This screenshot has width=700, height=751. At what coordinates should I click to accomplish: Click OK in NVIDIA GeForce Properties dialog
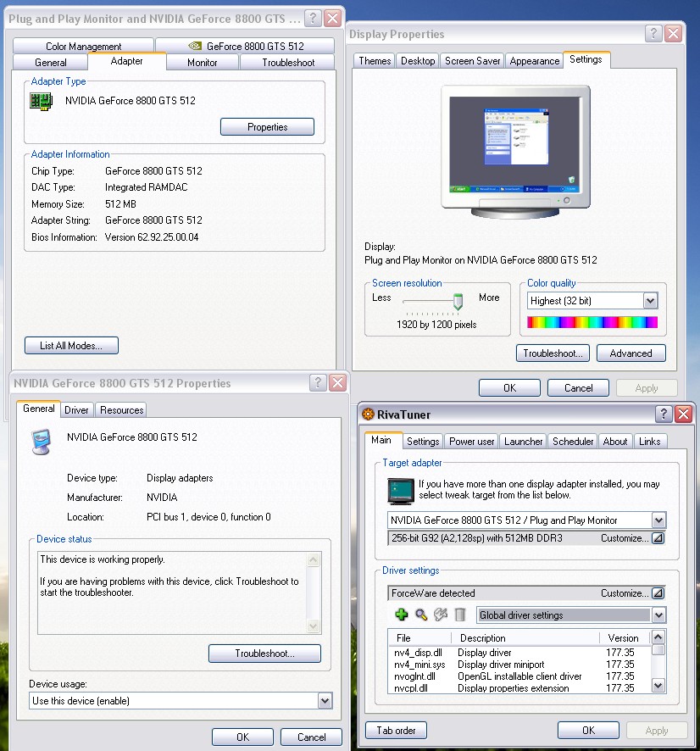(x=242, y=737)
